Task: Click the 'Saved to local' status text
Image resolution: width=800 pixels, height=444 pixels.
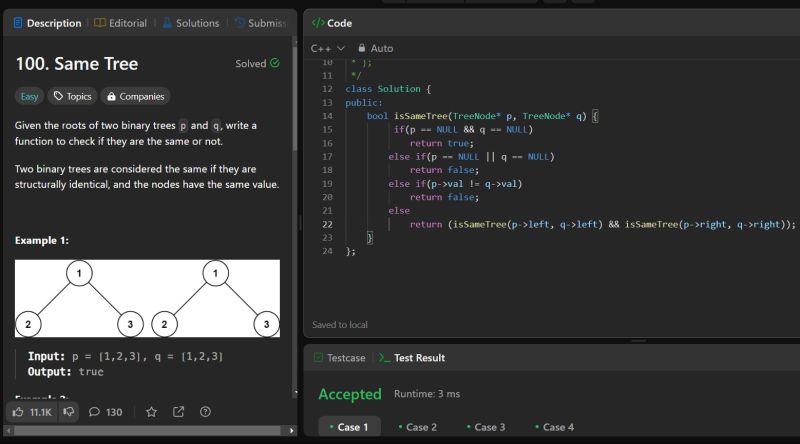Action: [340, 325]
